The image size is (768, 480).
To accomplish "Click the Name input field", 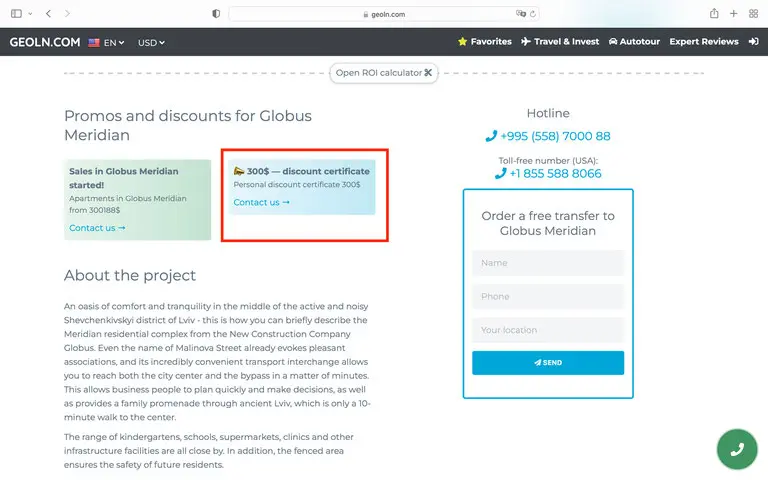I will click(548, 263).
